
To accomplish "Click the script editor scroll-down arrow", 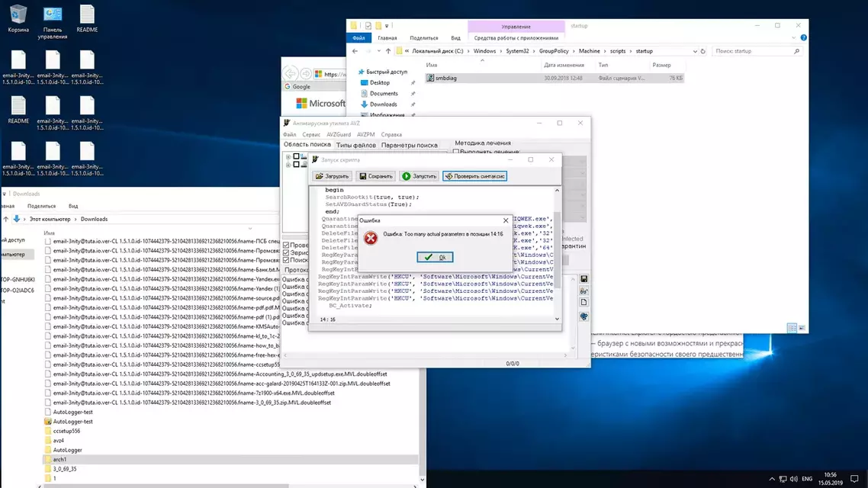I will (x=557, y=319).
